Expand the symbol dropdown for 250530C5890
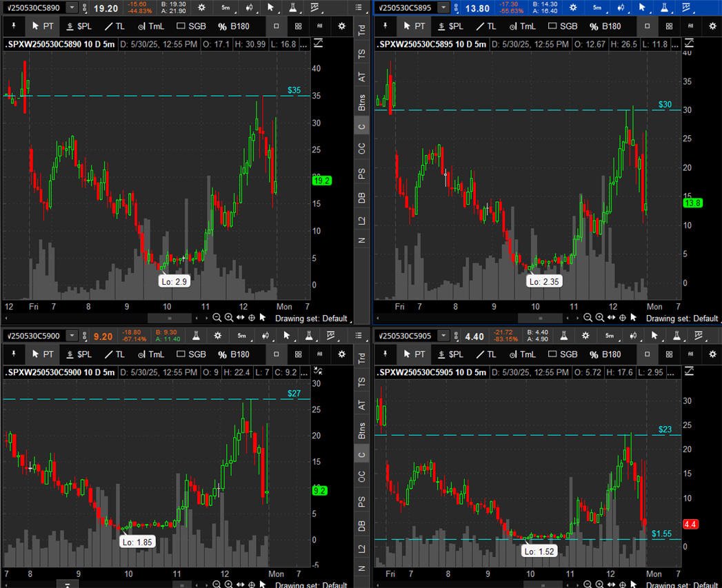Screen dimensions: 722x588 click(72, 8)
